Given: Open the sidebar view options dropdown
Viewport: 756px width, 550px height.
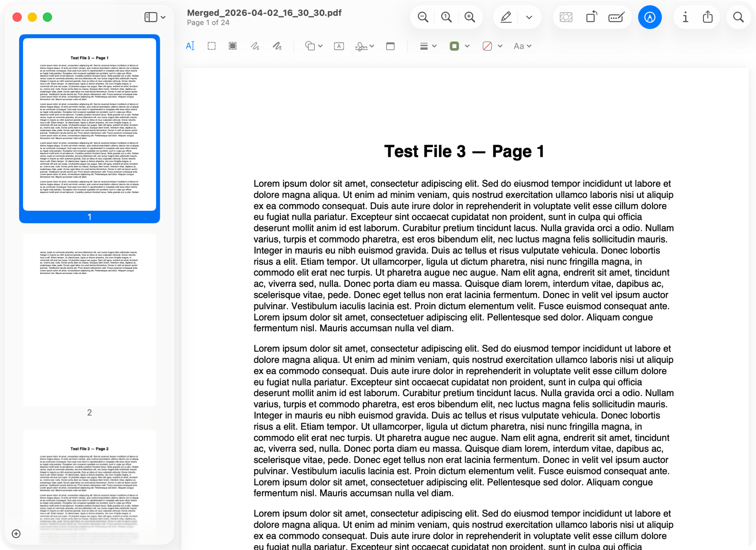Looking at the screenshot, I should point(164,17).
